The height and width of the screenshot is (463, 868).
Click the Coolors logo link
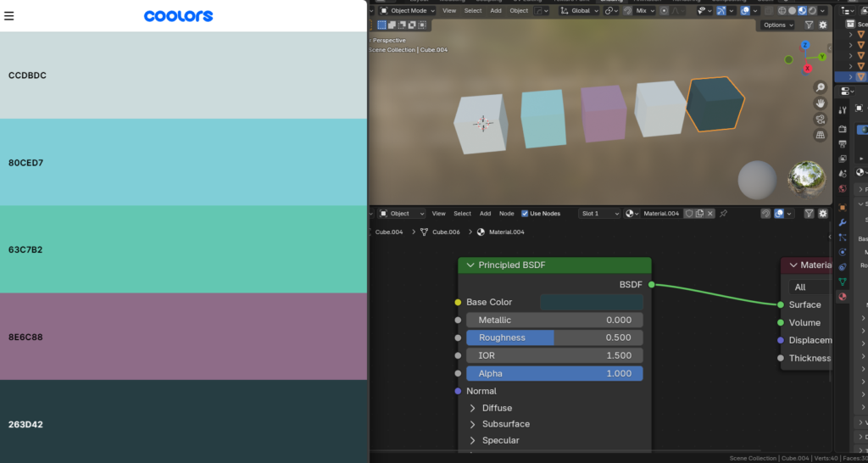click(178, 16)
